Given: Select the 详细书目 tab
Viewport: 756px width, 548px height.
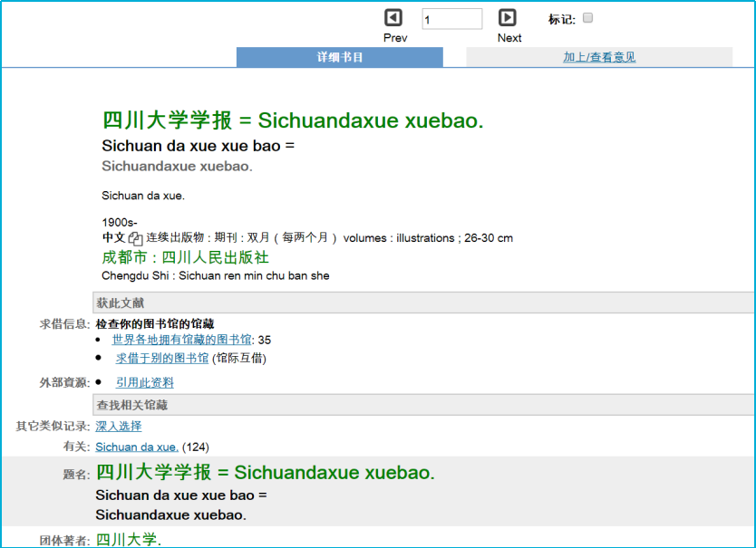Looking at the screenshot, I should (x=339, y=57).
